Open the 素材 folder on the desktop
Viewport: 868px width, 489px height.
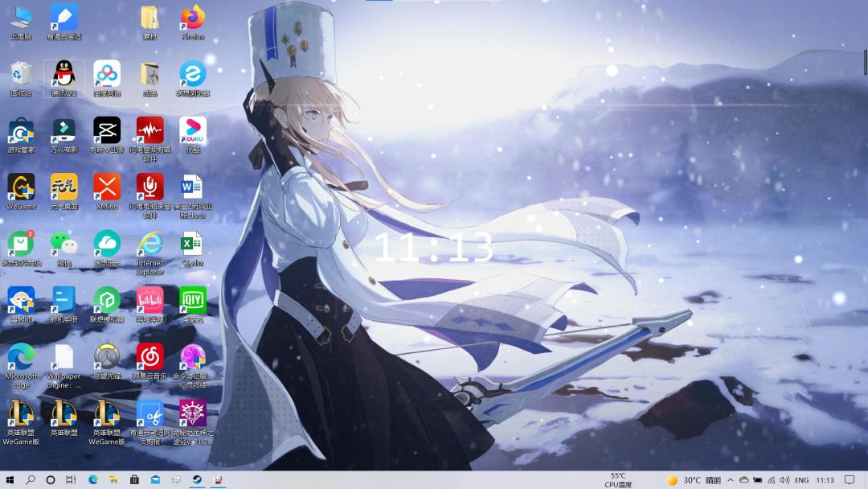(150, 23)
